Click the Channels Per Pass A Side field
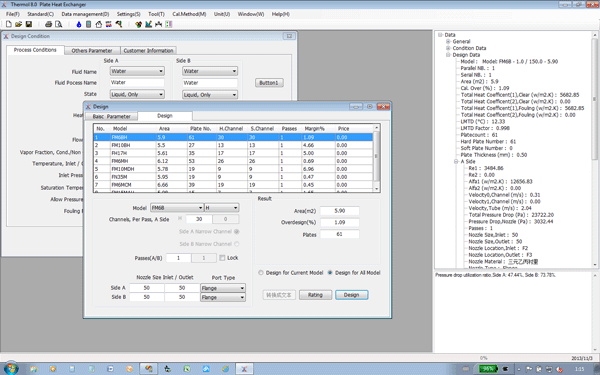The width and height of the screenshot is (600, 375). tap(199, 219)
